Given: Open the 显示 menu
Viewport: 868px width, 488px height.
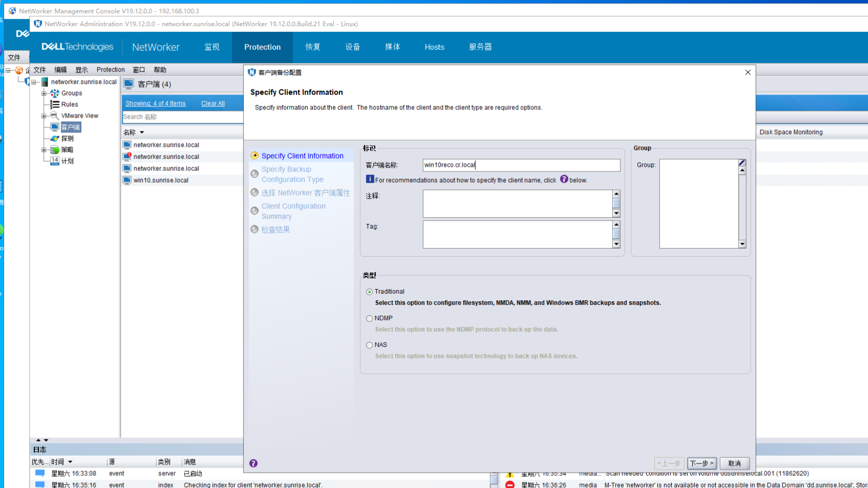Looking at the screenshot, I should coord(82,70).
